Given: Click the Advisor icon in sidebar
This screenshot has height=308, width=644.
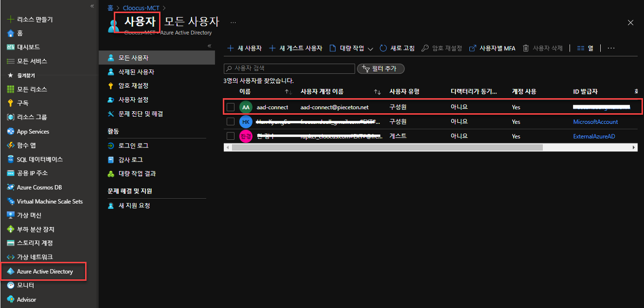Looking at the screenshot, I should click(11, 299).
